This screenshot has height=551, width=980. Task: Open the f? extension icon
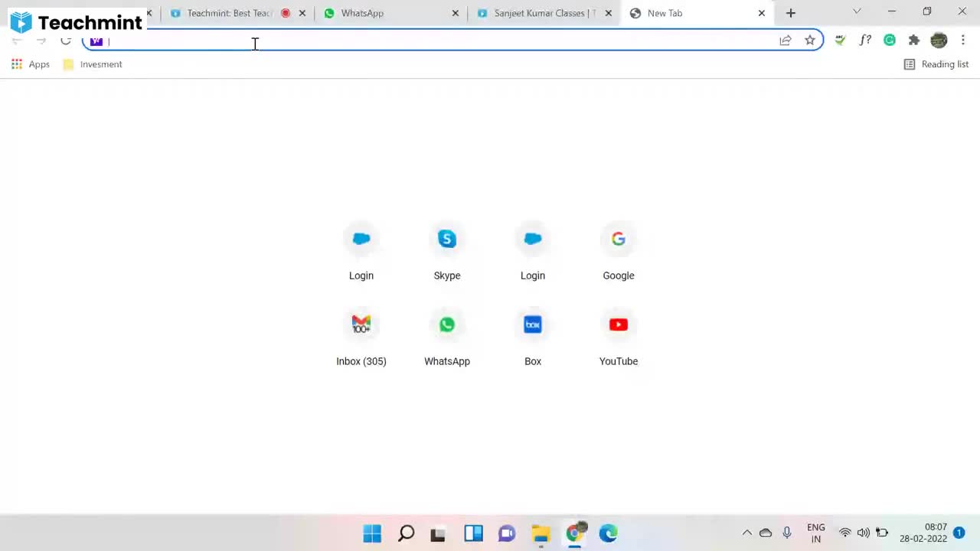tap(865, 41)
